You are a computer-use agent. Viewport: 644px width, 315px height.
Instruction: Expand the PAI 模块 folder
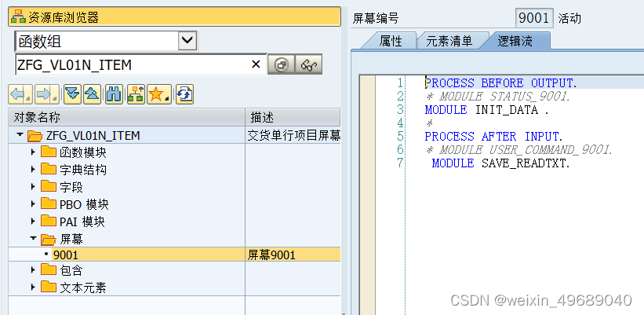point(34,222)
